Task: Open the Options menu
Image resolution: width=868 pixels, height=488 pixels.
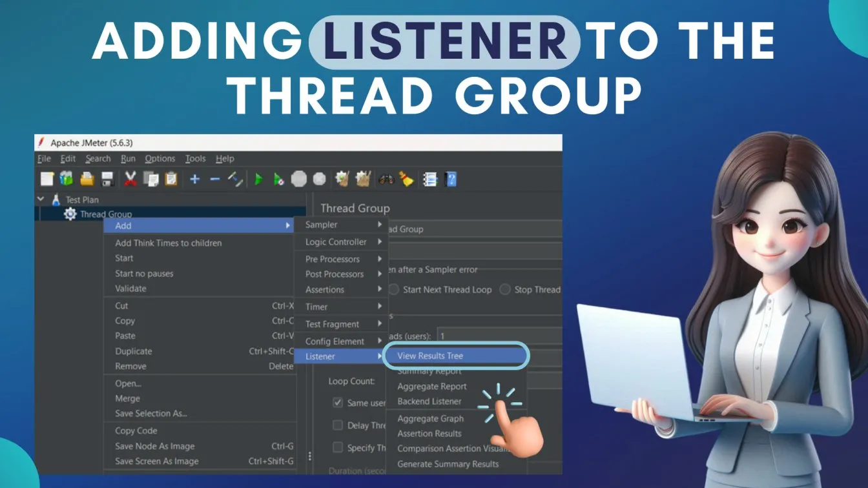Action: click(x=160, y=159)
